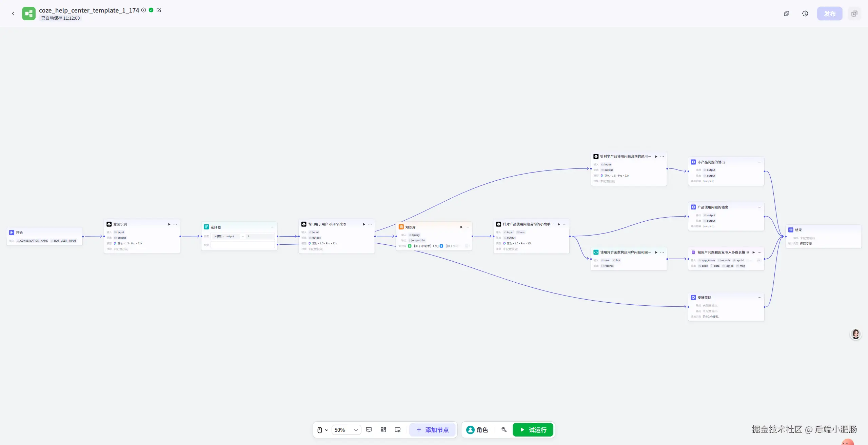Open the comment tool in the bottom toolbar
The width and height of the screenshot is (868, 445).
click(x=369, y=430)
